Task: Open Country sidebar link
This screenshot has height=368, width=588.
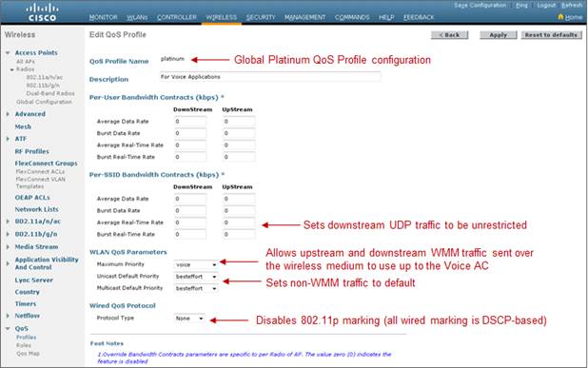Action: coord(27,292)
